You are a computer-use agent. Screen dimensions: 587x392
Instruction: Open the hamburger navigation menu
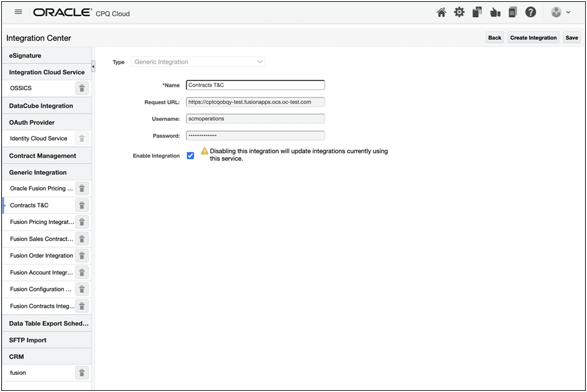(18, 12)
